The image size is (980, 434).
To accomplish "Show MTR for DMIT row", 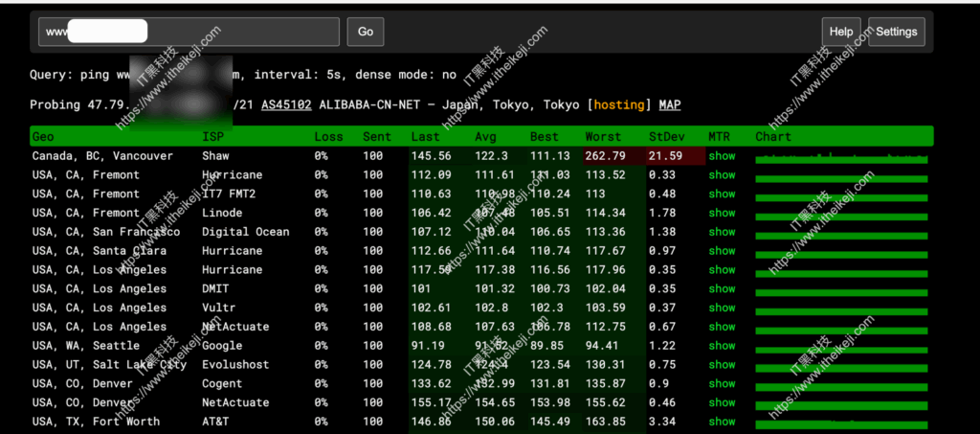I will point(722,288).
